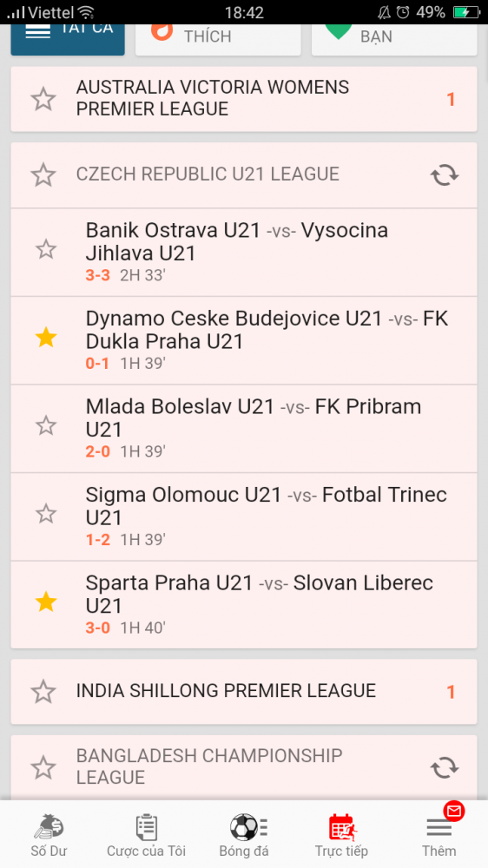Open Sigma Olomouc U21 vs Fotbal Trinec
488x868 pixels.
coord(244,516)
